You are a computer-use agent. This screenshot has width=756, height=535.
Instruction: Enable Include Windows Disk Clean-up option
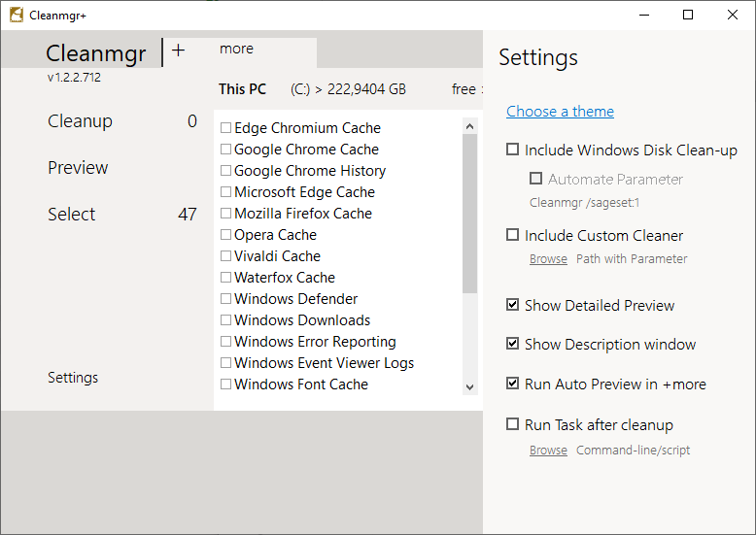pos(512,150)
